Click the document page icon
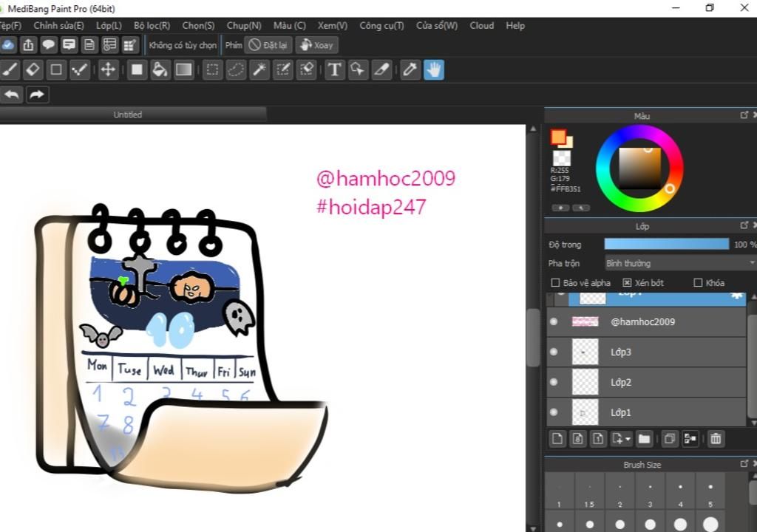The width and height of the screenshot is (757, 532). point(89,45)
